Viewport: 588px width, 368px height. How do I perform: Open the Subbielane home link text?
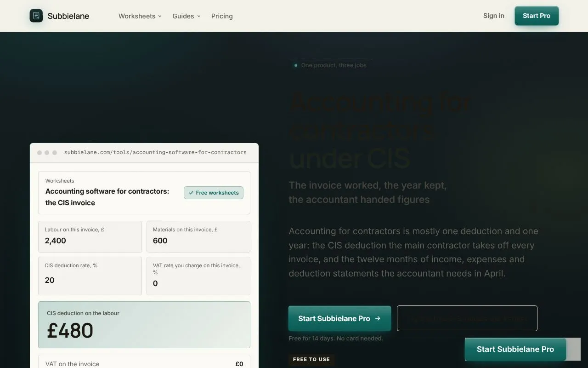[x=68, y=16]
